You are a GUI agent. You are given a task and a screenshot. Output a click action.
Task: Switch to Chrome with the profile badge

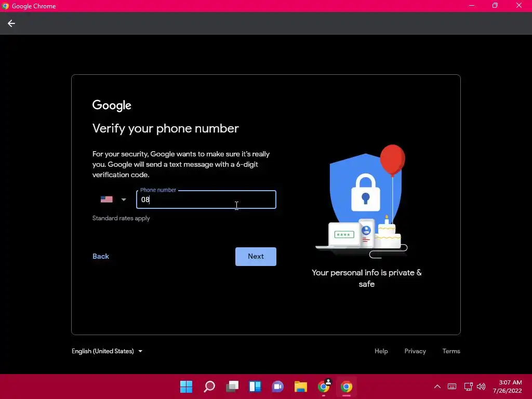click(324, 387)
